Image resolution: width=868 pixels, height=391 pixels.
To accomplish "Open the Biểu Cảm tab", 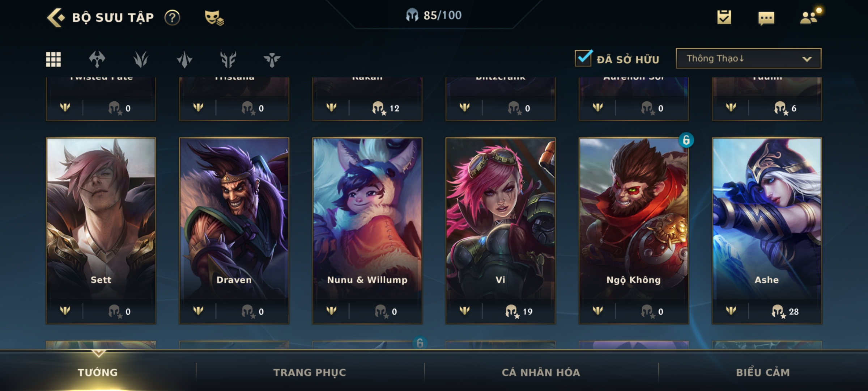I will click(x=763, y=372).
